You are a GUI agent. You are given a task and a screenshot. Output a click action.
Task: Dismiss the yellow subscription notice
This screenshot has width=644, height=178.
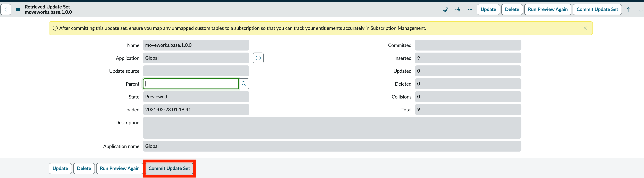(585, 28)
